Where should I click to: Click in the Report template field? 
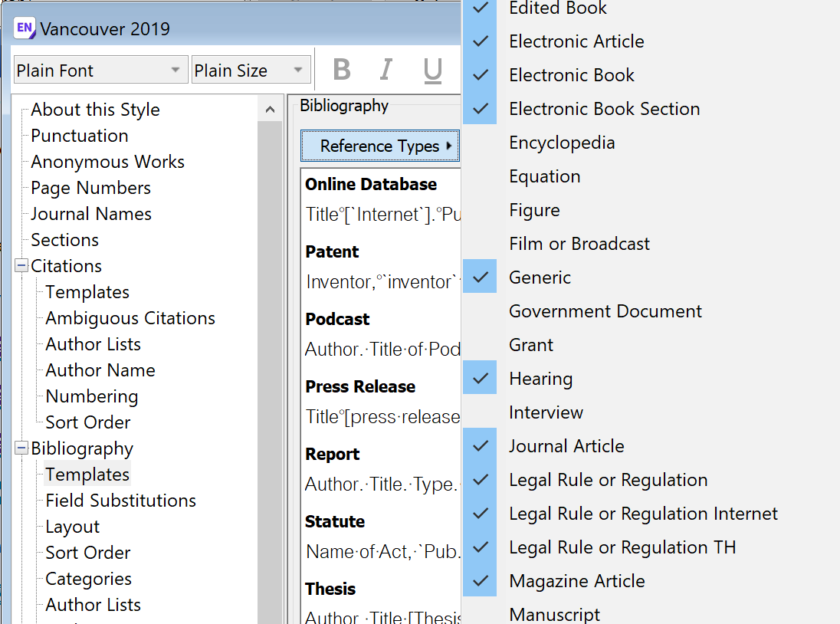(382, 484)
